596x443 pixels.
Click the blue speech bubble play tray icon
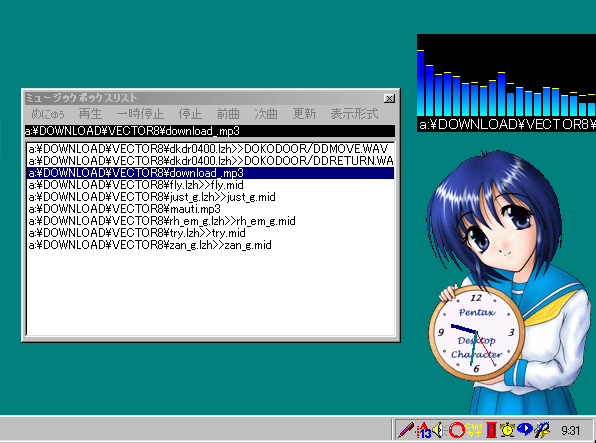525,430
